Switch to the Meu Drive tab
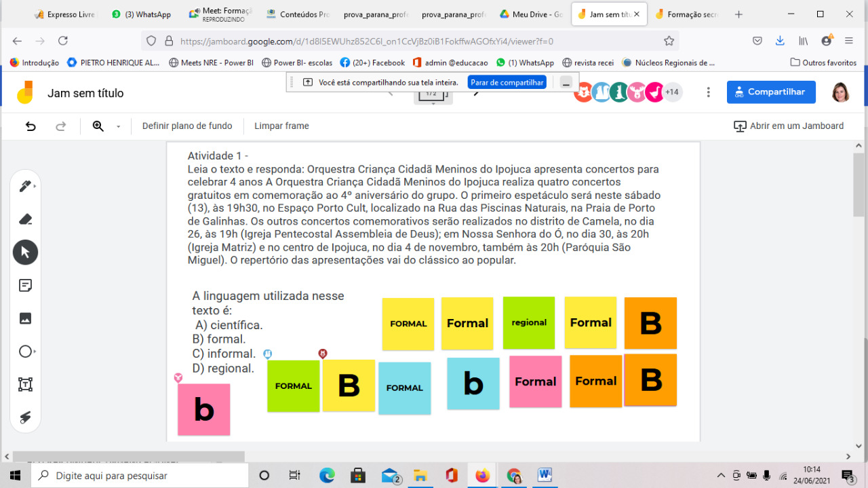Image resolution: width=868 pixels, height=488 pixels. (x=531, y=14)
